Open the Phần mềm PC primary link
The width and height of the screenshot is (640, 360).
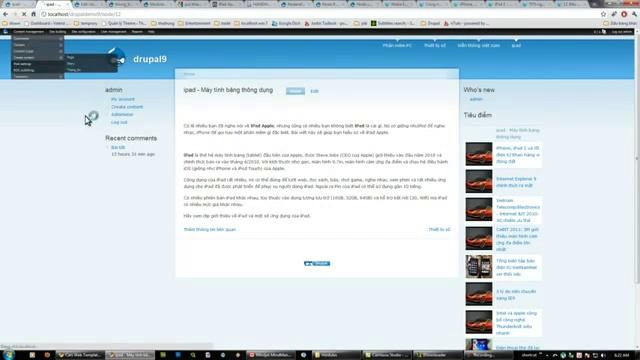(397, 45)
